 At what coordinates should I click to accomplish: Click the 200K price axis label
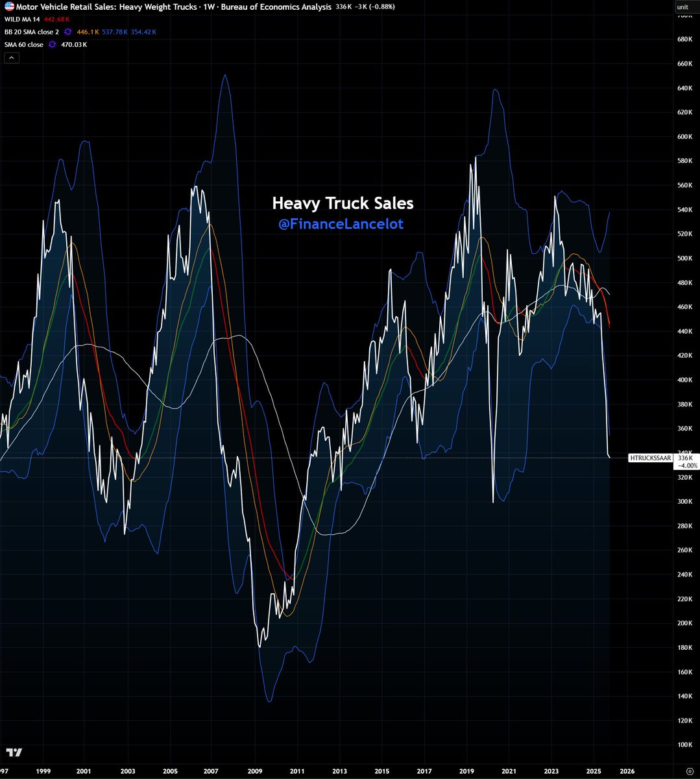click(x=684, y=623)
